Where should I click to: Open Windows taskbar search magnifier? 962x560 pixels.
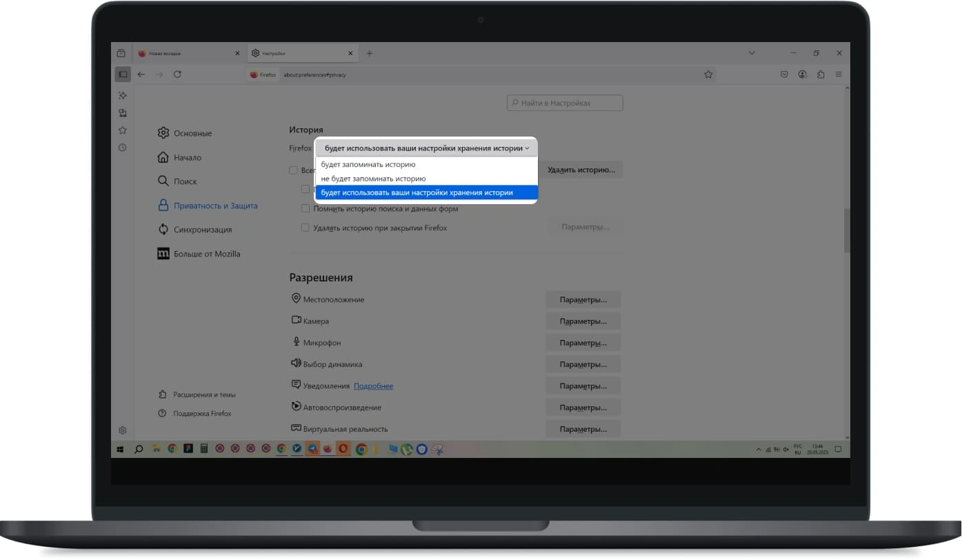(139, 449)
